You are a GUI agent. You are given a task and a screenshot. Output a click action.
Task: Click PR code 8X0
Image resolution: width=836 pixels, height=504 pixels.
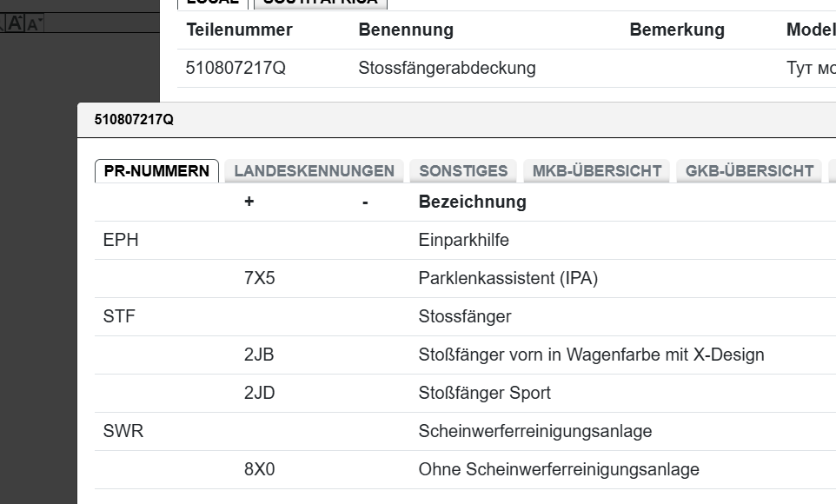260,469
